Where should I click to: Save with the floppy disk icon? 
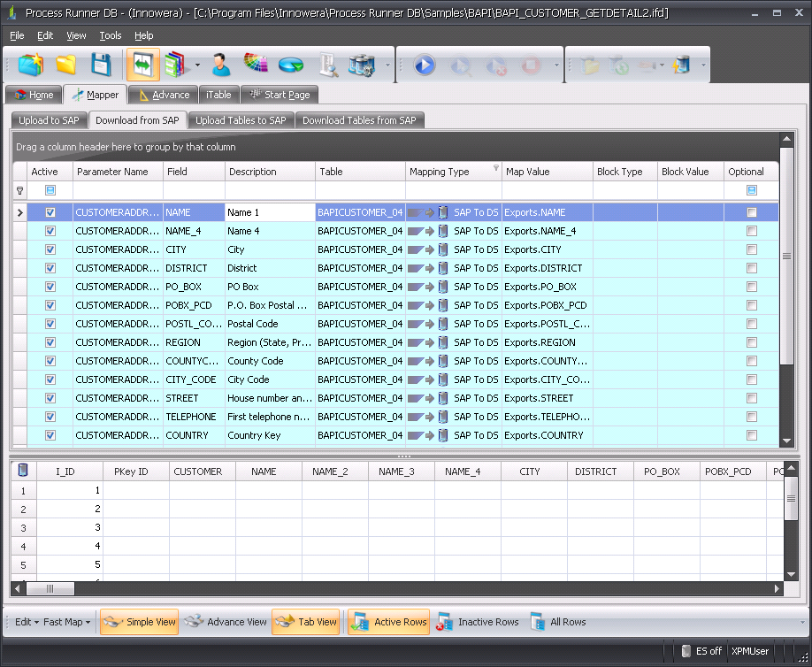click(102, 65)
